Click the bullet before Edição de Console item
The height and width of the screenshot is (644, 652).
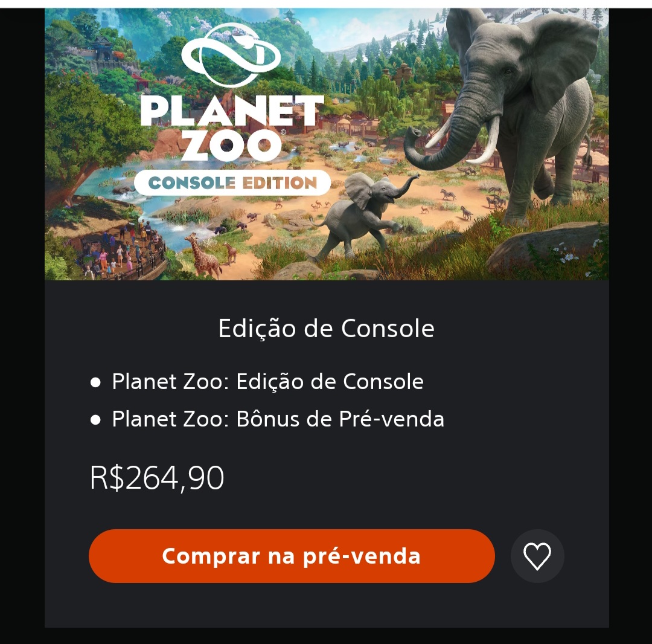[95, 382]
